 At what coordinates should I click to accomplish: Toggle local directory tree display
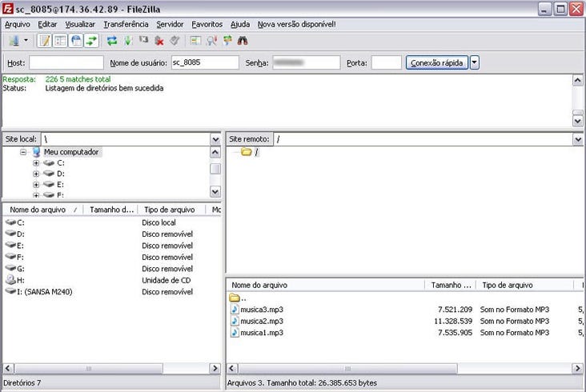(x=60, y=40)
